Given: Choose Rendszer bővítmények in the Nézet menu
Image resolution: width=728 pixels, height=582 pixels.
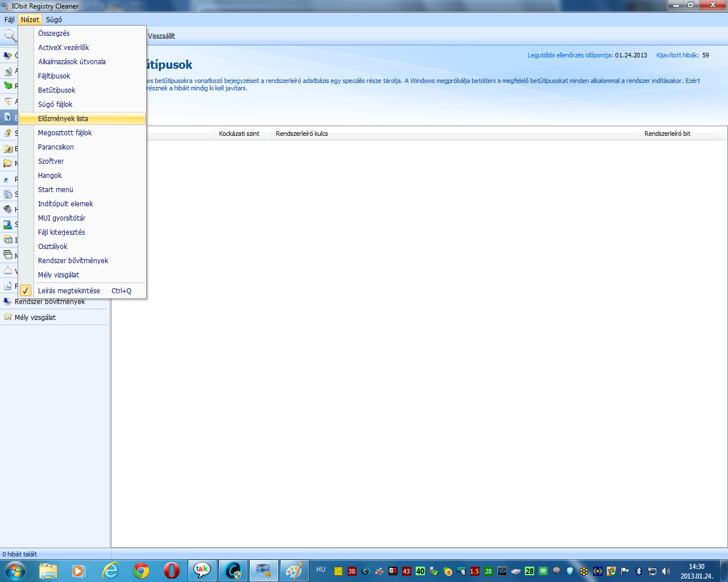Looking at the screenshot, I should pyautogui.click(x=82, y=261).
